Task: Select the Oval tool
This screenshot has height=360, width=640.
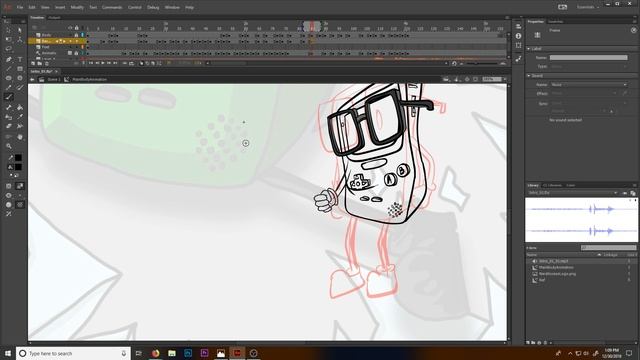Action: point(9,78)
